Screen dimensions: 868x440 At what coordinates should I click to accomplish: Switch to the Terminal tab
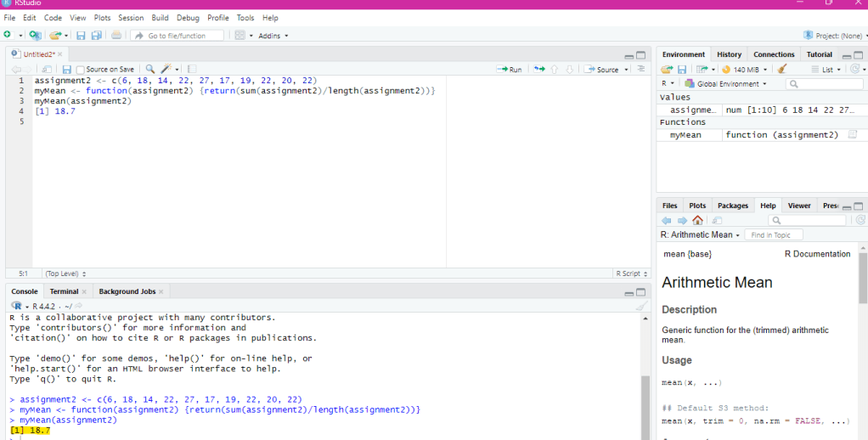click(64, 291)
